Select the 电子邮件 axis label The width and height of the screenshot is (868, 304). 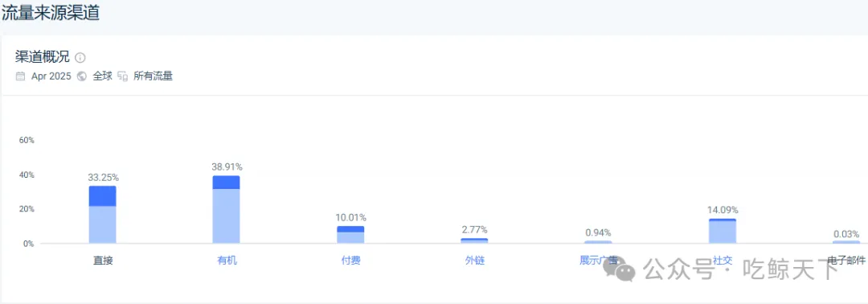[845, 260]
